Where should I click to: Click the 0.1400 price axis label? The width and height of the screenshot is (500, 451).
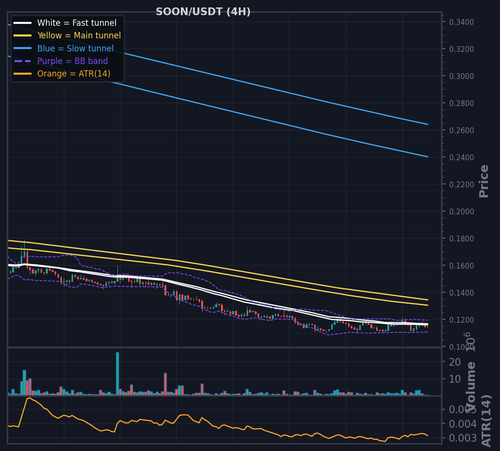461,293
